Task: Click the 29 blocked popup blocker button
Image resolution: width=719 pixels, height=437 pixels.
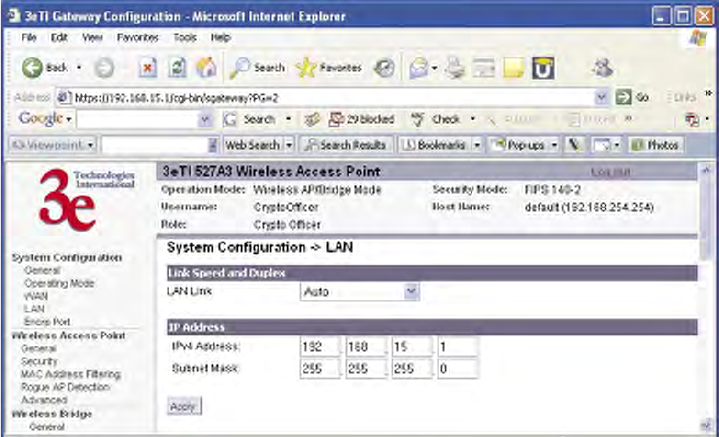Action: click(362, 119)
